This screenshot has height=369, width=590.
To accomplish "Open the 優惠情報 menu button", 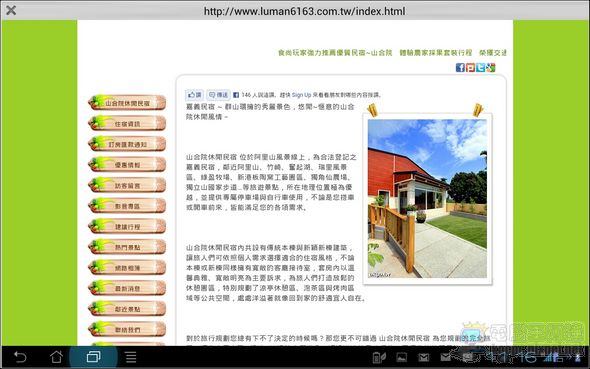I will (127, 164).
